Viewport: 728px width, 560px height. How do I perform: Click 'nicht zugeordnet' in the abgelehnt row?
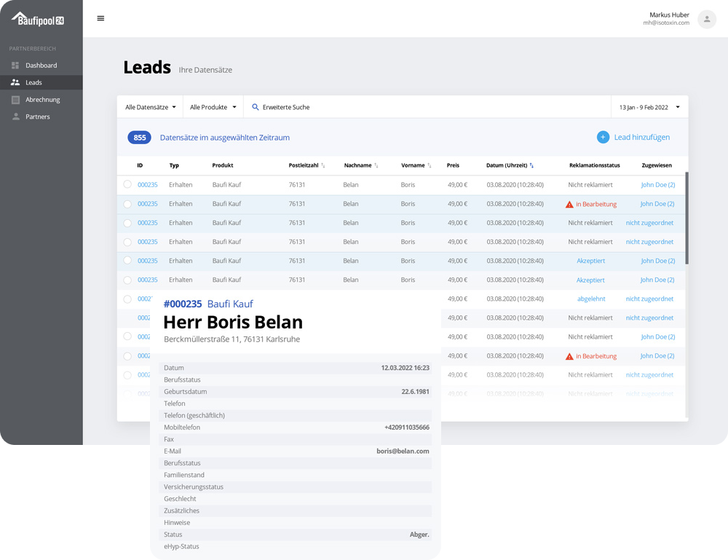point(649,299)
